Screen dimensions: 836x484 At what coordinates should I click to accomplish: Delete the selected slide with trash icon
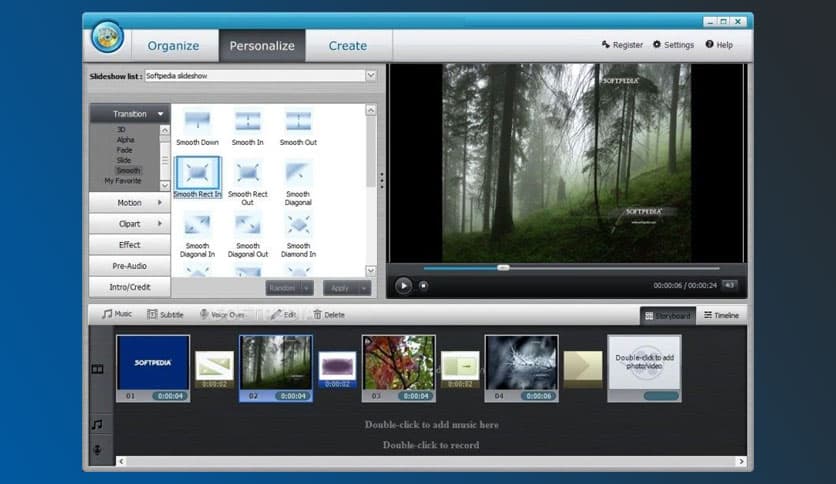(x=328, y=314)
